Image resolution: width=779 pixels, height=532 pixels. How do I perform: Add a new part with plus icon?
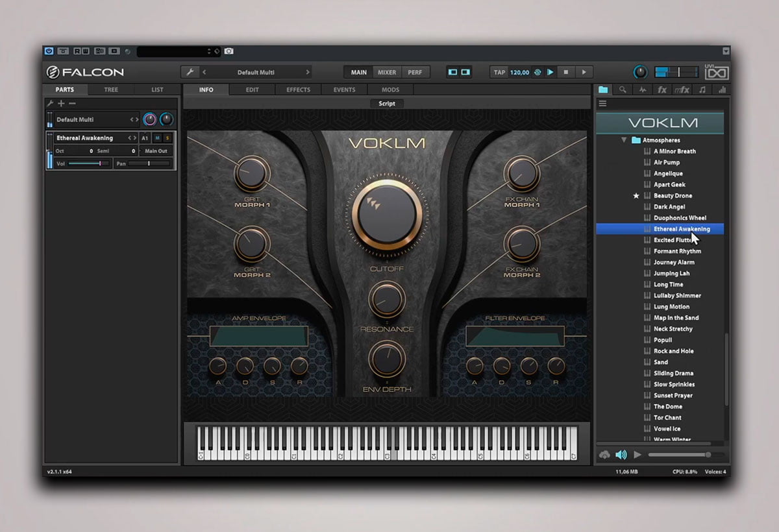[x=61, y=103]
